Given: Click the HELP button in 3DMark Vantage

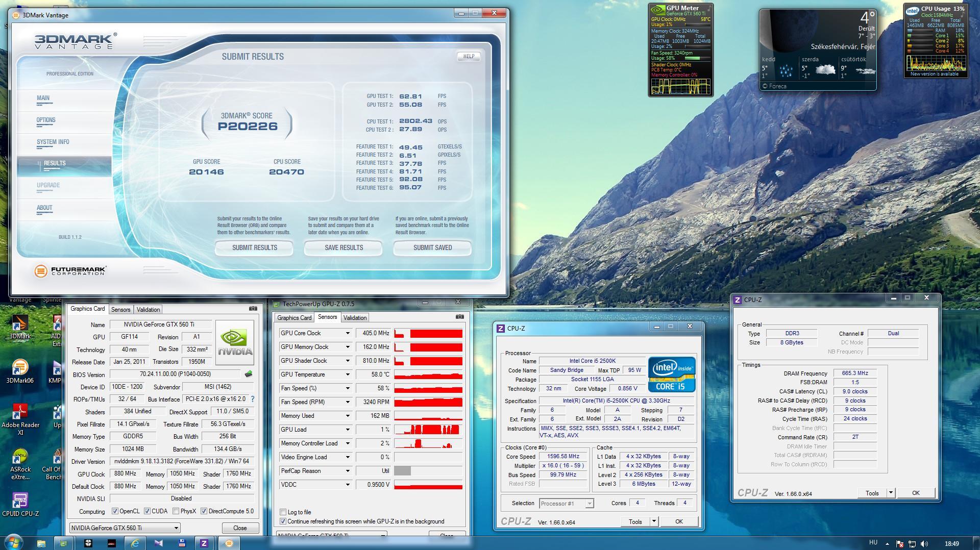Looking at the screenshot, I should click(x=469, y=57).
